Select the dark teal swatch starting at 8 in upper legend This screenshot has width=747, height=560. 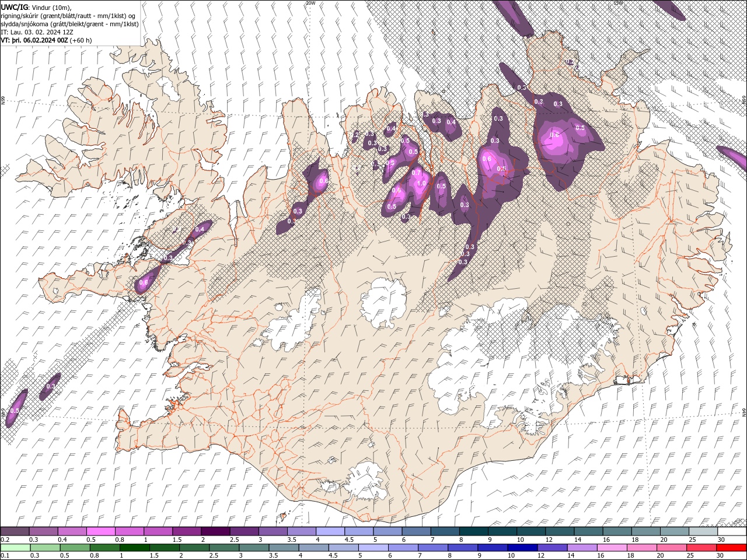coord(474,531)
